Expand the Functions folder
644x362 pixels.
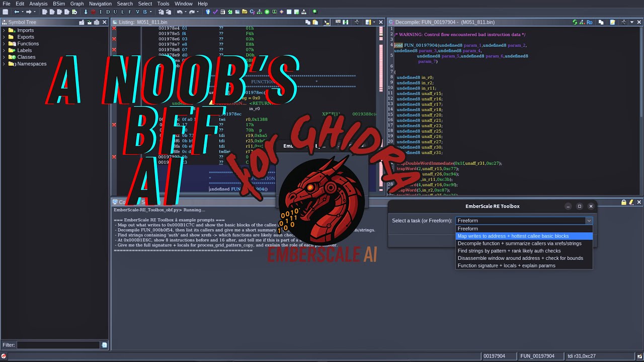(4, 44)
